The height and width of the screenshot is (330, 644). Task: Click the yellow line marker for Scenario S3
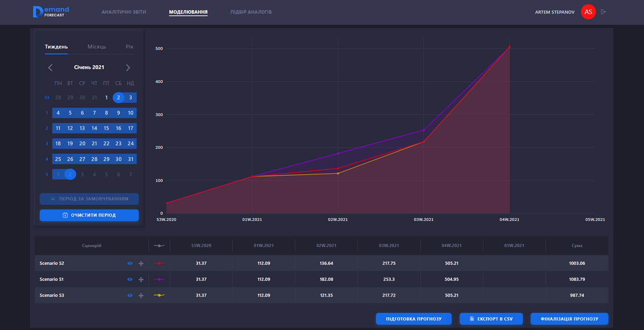pos(158,296)
